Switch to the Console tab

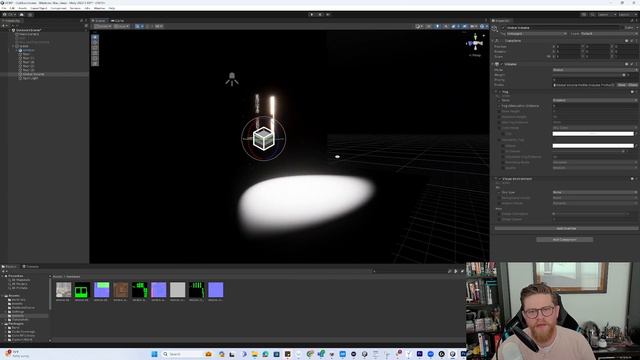31,267
